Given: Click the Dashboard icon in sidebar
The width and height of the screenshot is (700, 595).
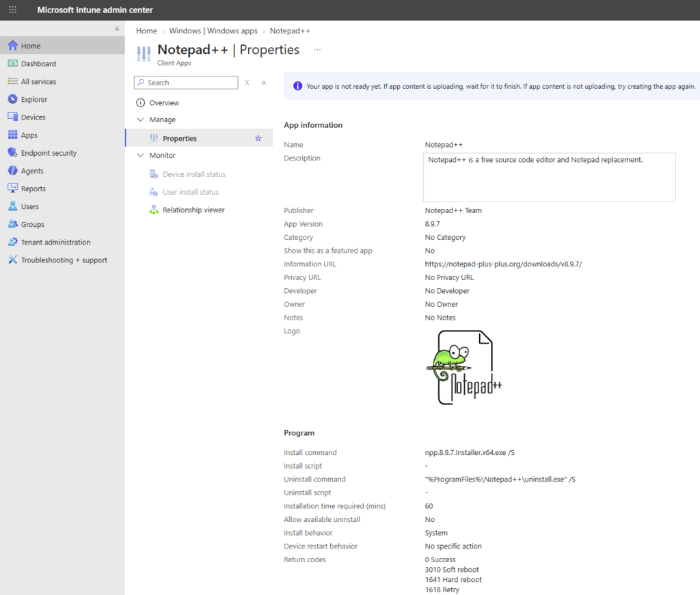Looking at the screenshot, I should click(x=12, y=64).
